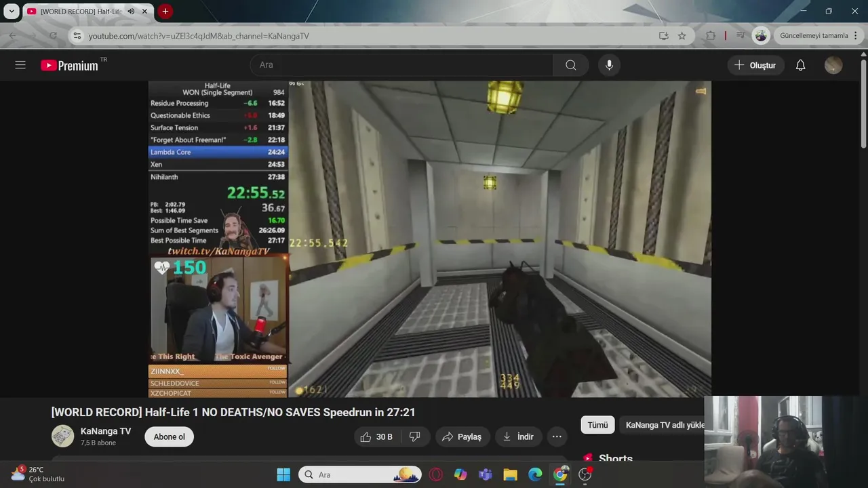This screenshot has width=868, height=488.
Task: Open Chrome extensions puzzle icon
Action: [711, 36]
